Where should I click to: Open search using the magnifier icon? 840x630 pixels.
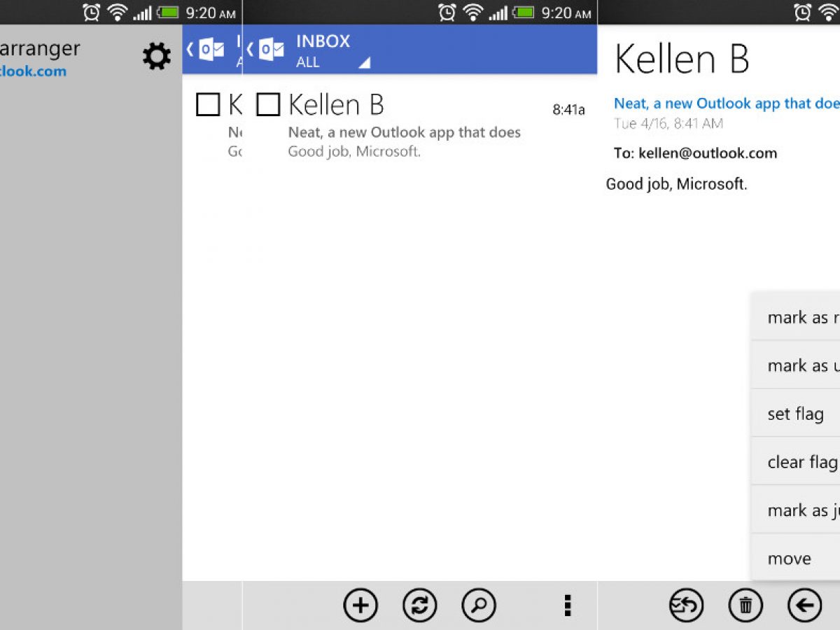click(x=479, y=605)
